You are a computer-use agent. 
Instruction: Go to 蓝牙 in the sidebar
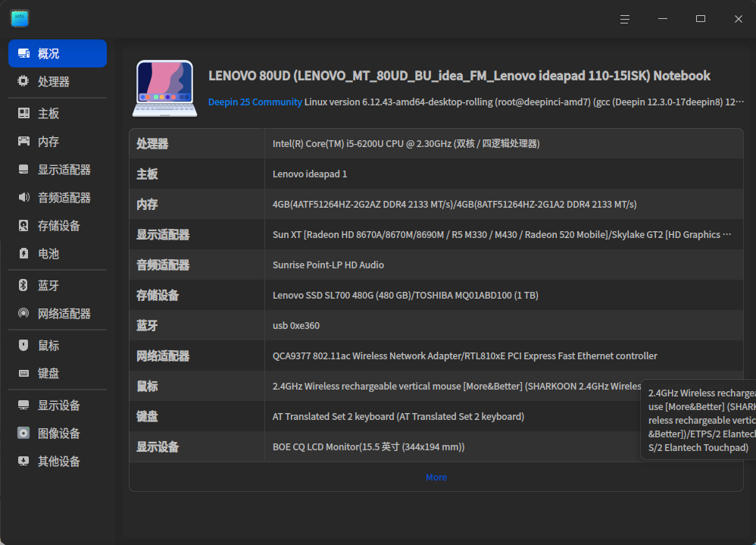(58, 285)
